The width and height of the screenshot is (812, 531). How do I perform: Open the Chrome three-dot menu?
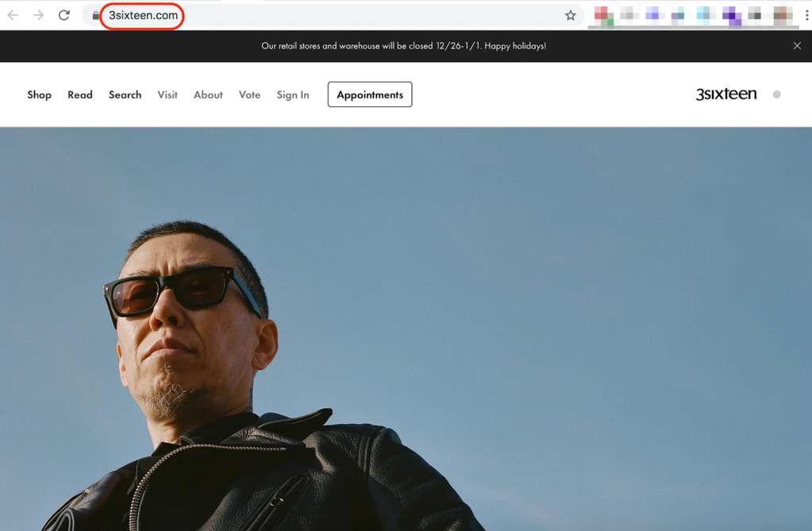(806, 16)
